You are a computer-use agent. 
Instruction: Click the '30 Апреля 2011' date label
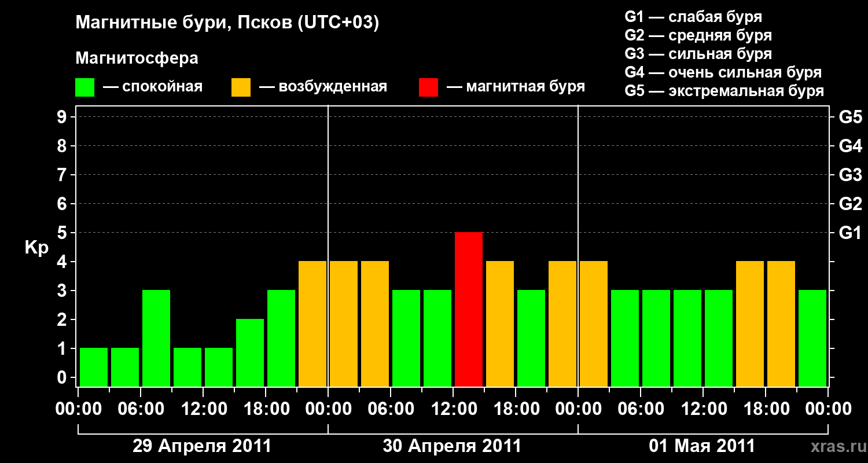452,446
